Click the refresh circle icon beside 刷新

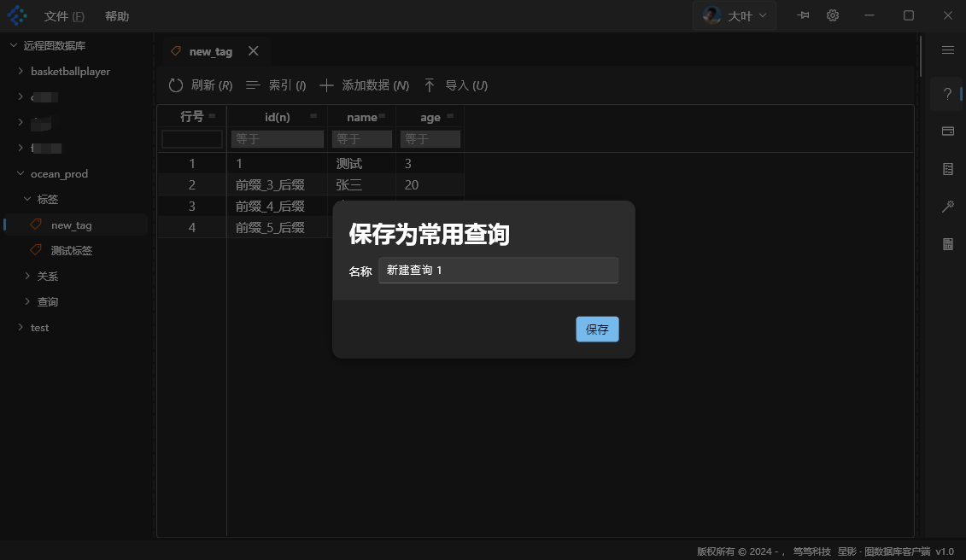click(x=176, y=85)
